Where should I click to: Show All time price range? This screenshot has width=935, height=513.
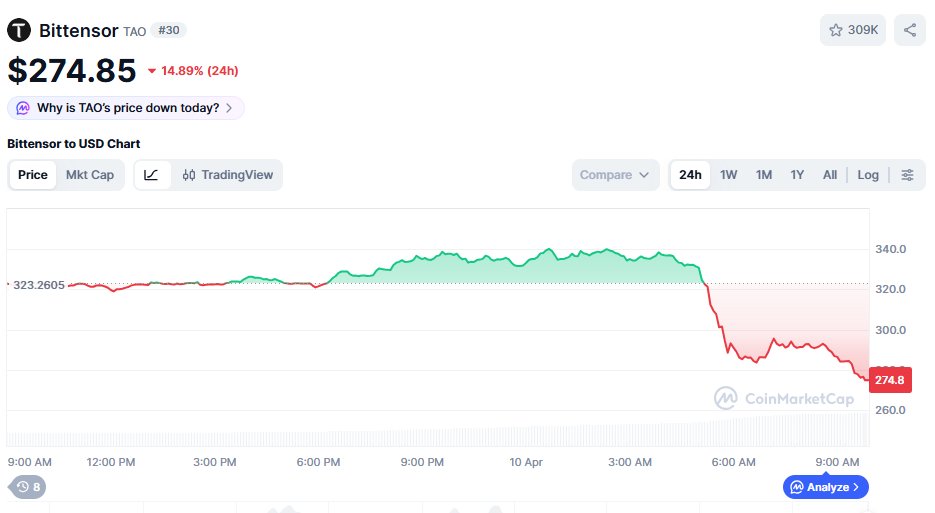point(830,175)
